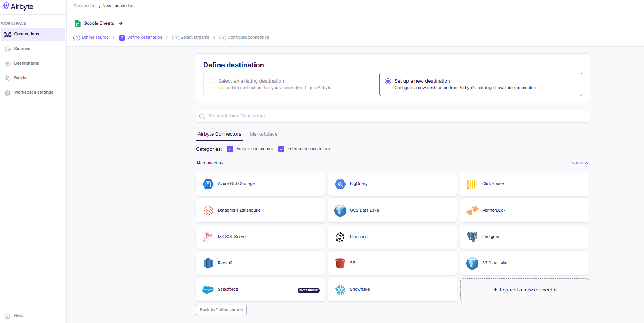Go to Configure connection step

click(244, 38)
